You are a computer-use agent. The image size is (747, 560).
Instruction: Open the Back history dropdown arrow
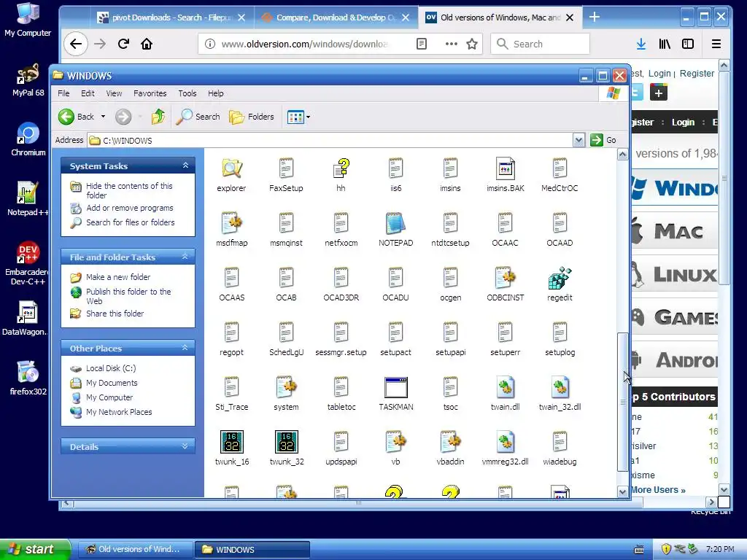click(103, 117)
